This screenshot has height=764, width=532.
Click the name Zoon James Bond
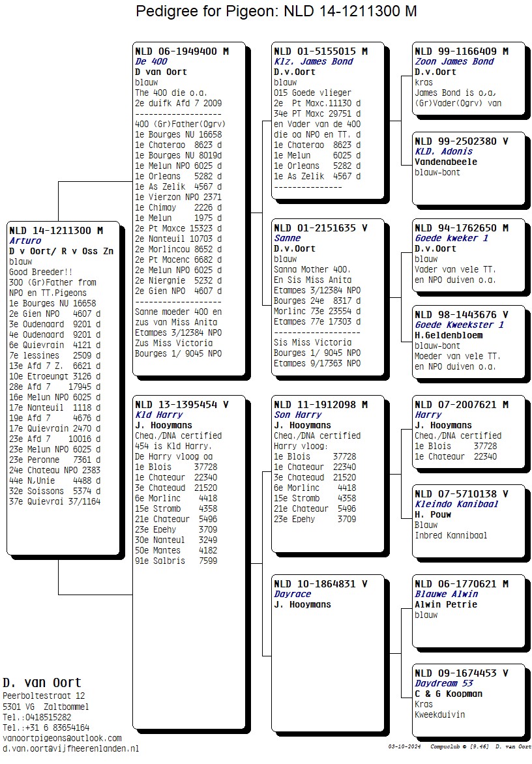454,61
